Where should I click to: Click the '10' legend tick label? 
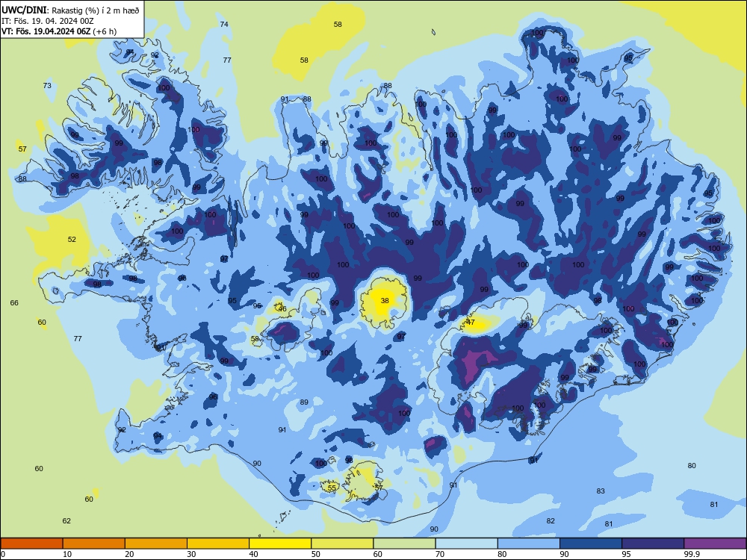pyautogui.click(x=67, y=554)
